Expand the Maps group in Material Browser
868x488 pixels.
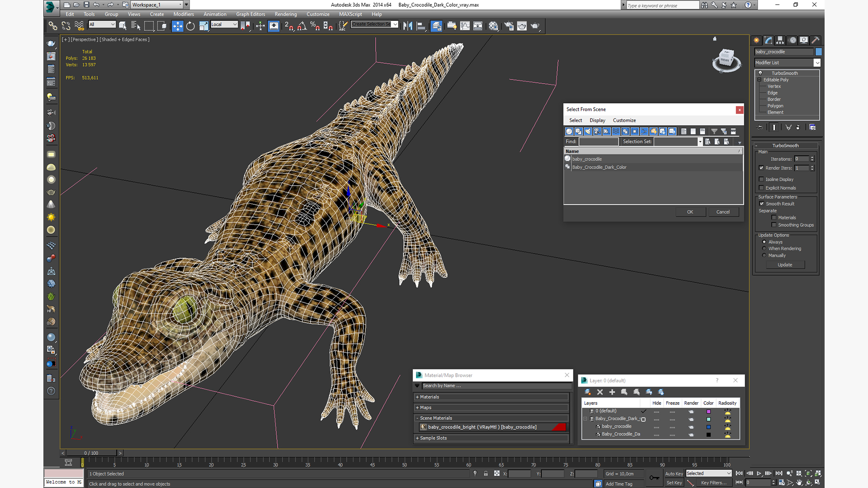(491, 408)
